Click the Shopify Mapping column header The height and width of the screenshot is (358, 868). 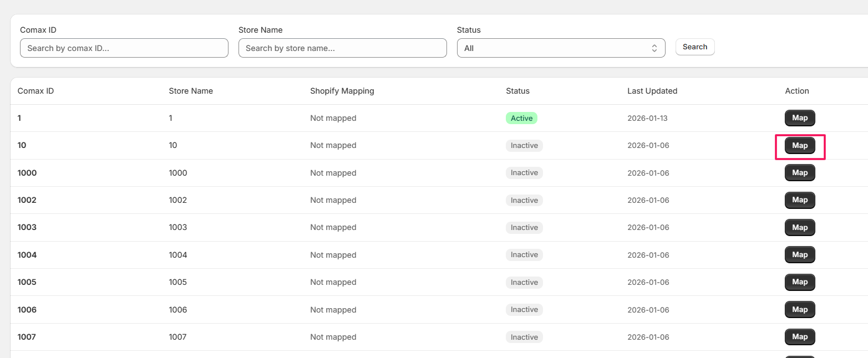coord(342,91)
